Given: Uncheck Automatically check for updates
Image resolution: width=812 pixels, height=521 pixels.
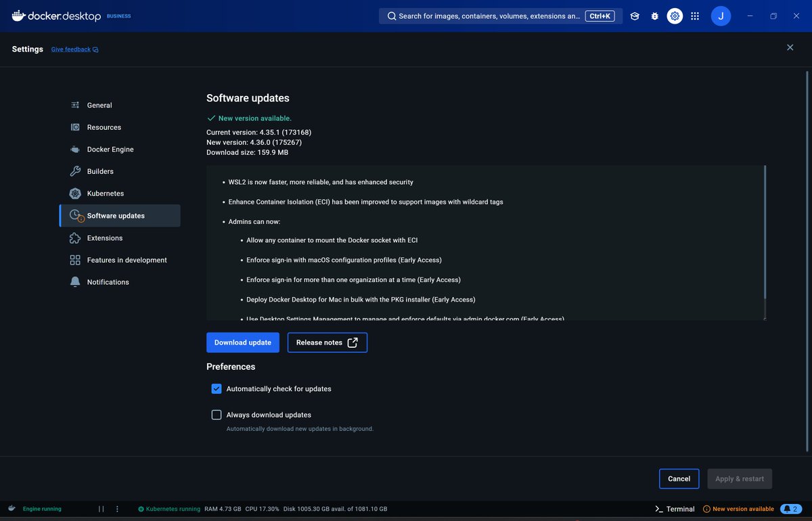Looking at the screenshot, I should pyautogui.click(x=217, y=388).
